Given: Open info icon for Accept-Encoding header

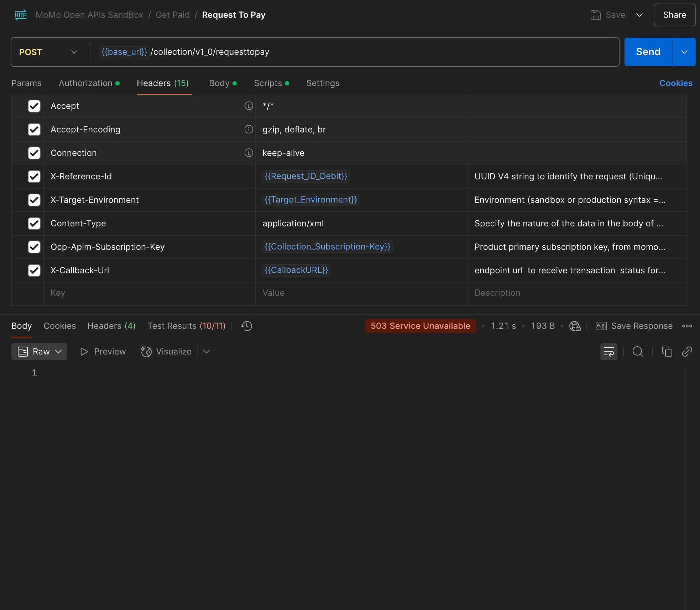Looking at the screenshot, I should coord(249,129).
